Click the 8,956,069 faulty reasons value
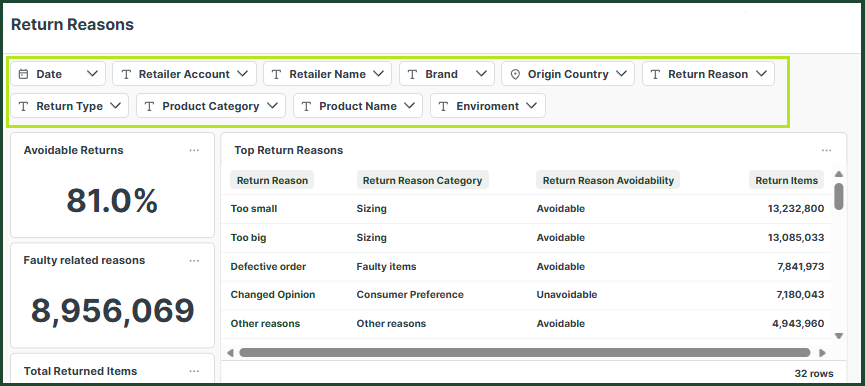 click(x=113, y=310)
